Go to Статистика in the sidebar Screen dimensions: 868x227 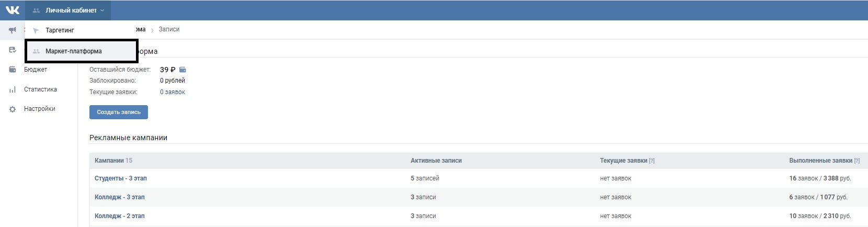pyautogui.click(x=40, y=89)
